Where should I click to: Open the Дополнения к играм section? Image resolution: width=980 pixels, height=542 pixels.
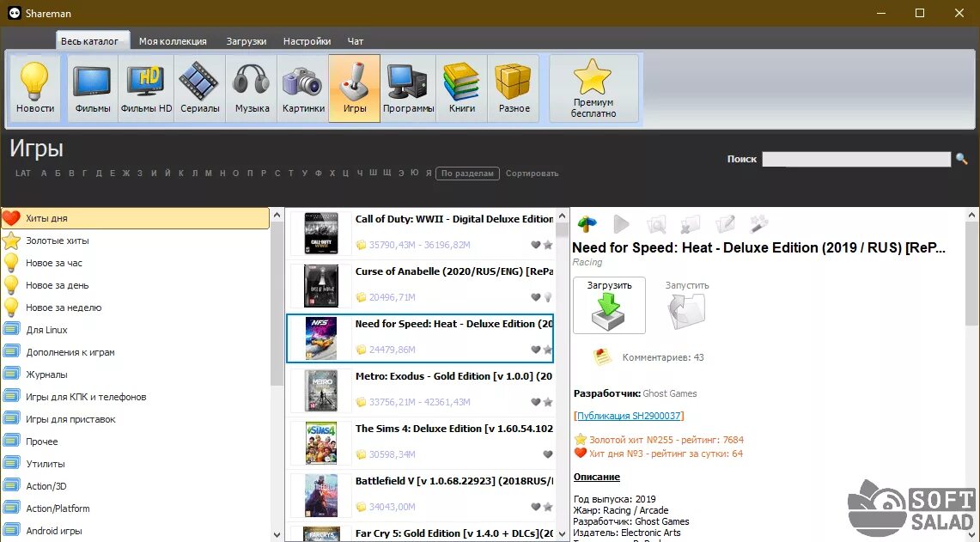pyautogui.click(x=135, y=352)
